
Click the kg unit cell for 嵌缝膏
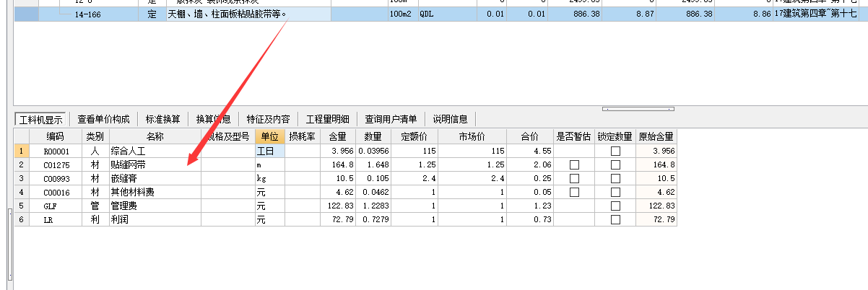coord(270,178)
